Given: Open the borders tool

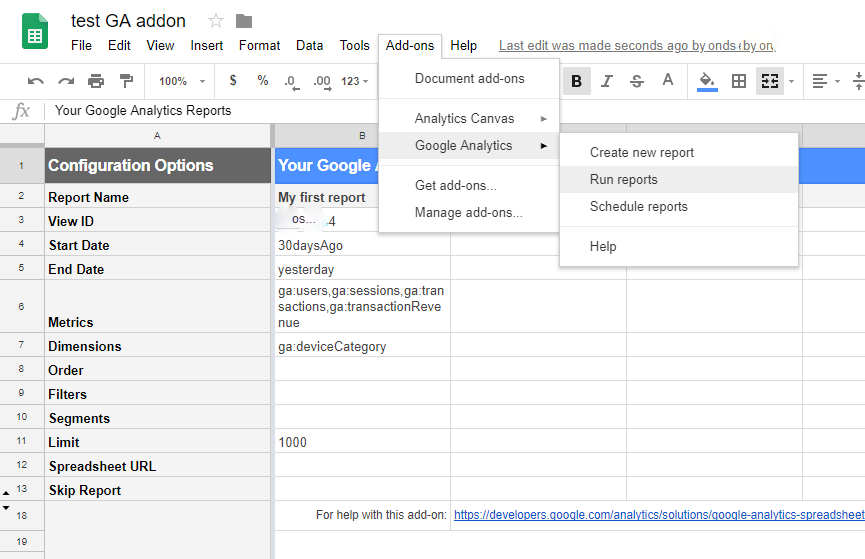Looking at the screenshot, I should [x=739, y=81].
